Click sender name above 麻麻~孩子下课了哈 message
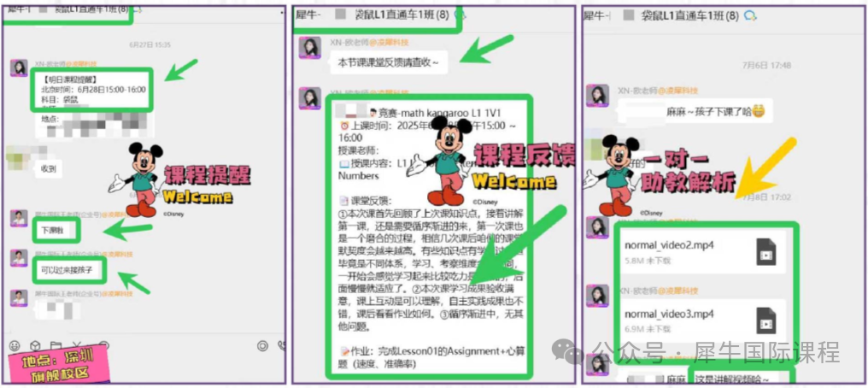 pos(658,91)
